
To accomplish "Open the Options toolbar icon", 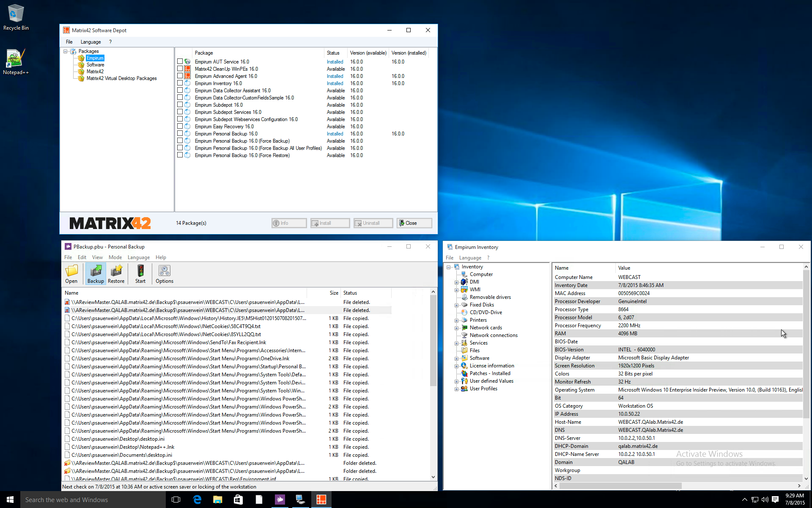I will tap(165, 273).
